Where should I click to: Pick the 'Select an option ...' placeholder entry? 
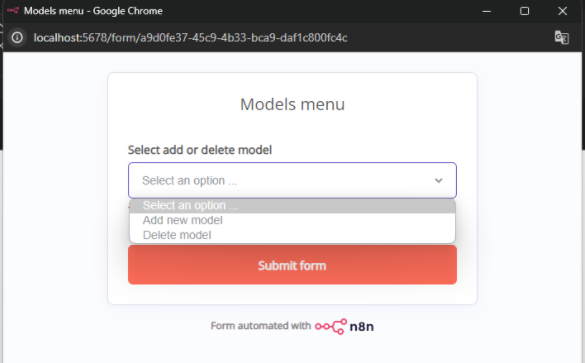pos(292,206)
